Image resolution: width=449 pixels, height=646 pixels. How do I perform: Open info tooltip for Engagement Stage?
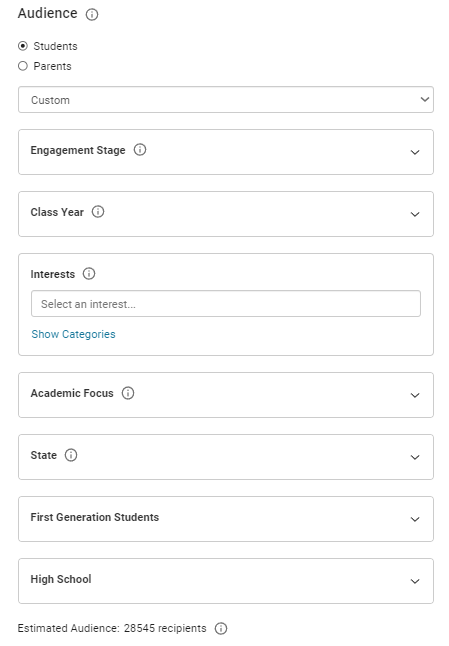point(140,150)
